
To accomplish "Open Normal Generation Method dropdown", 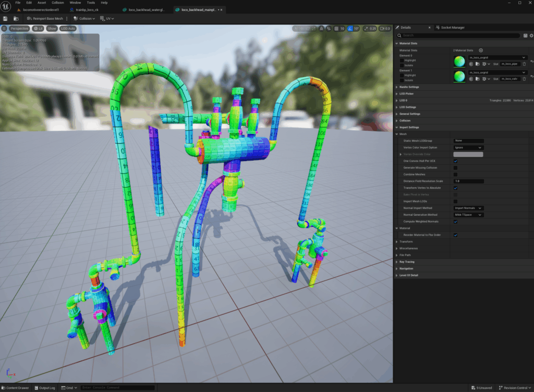I will click(x=468, y=215).
